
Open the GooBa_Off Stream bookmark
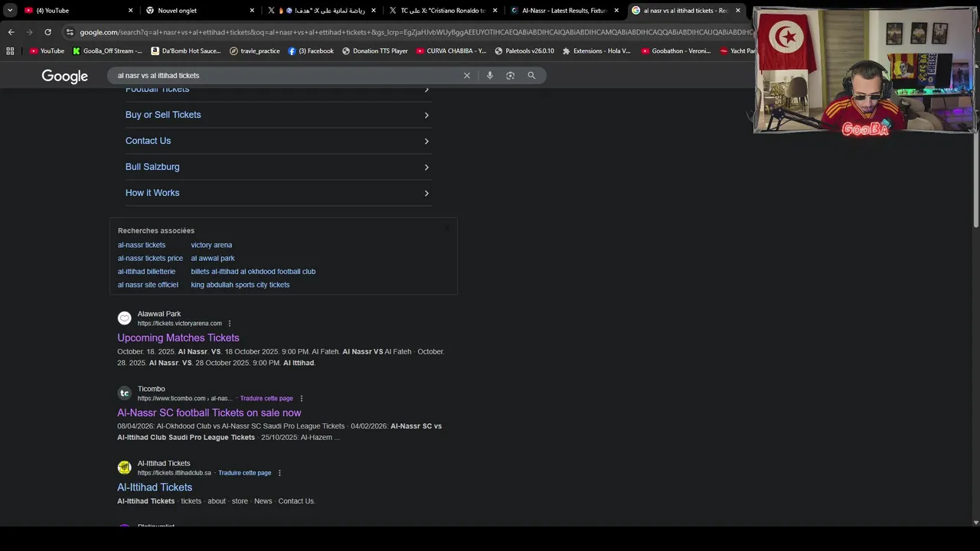coord(107,51)
